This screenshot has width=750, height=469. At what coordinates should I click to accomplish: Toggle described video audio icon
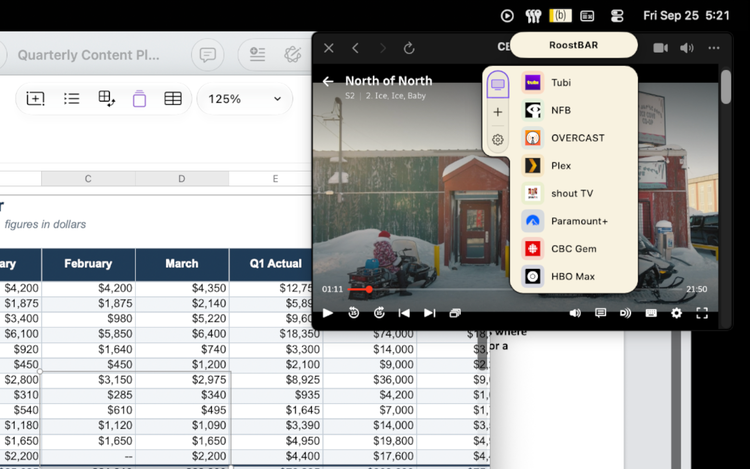click(x=625, y=313)
